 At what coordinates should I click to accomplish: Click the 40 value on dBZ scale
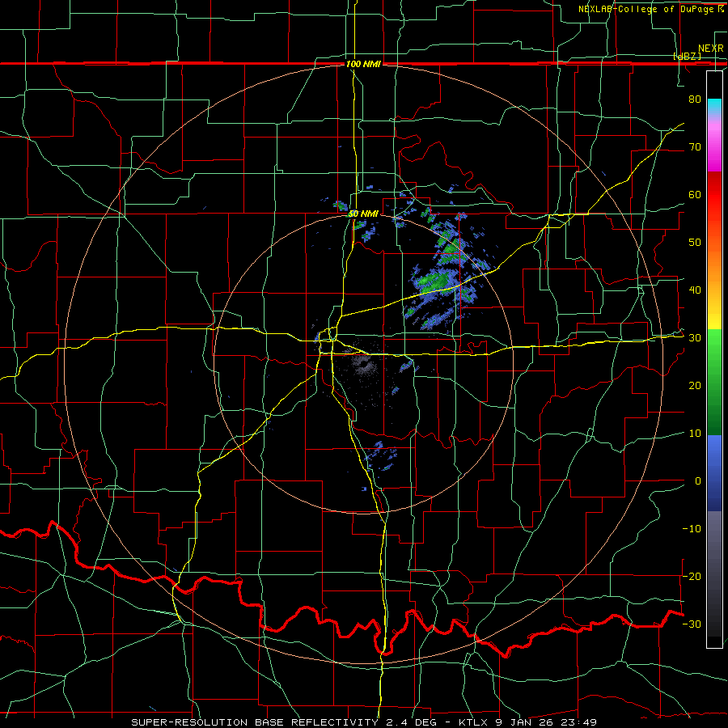click(695, 290)
